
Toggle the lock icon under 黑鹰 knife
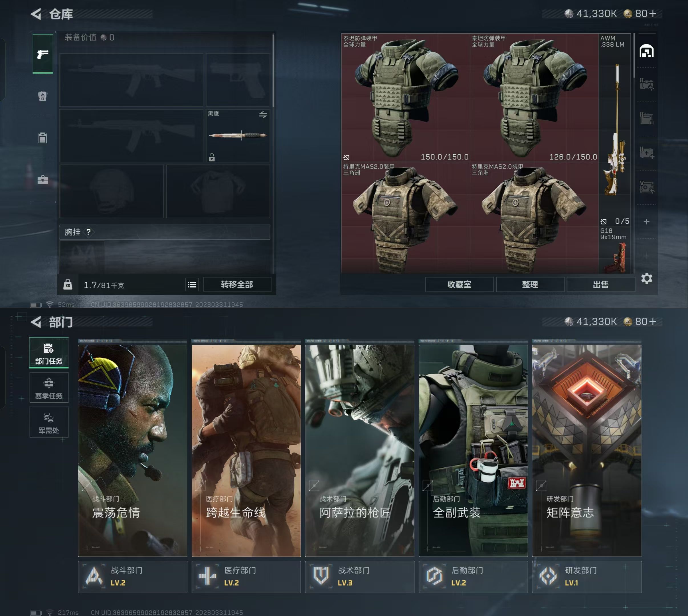[212, 157]
